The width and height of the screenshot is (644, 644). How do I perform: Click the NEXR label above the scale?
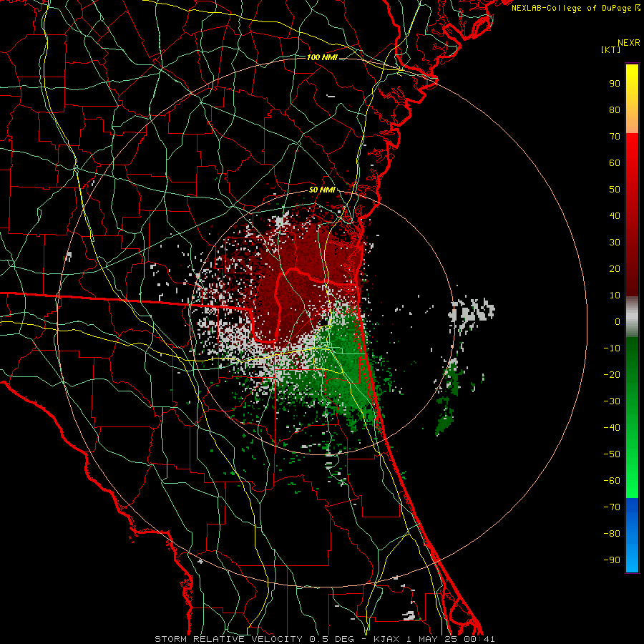628,43
